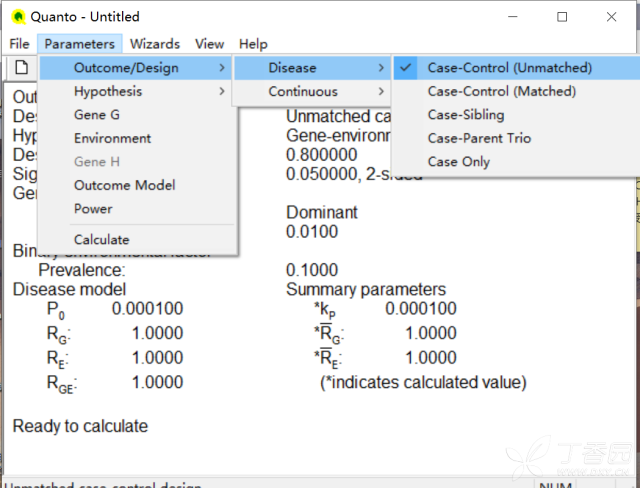Close the Quanto window
This screenshot has height=488, width=640.
[x=611, y=17]
